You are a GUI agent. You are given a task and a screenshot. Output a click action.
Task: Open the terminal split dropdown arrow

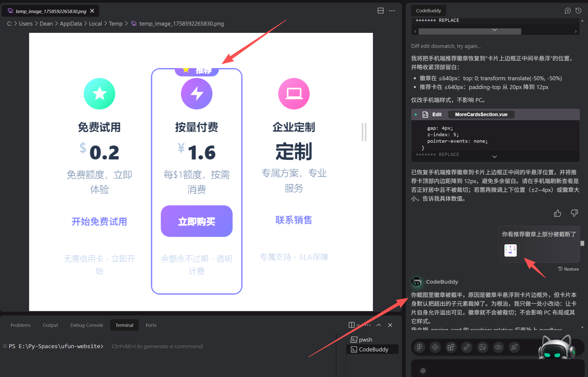coord(358,325)
